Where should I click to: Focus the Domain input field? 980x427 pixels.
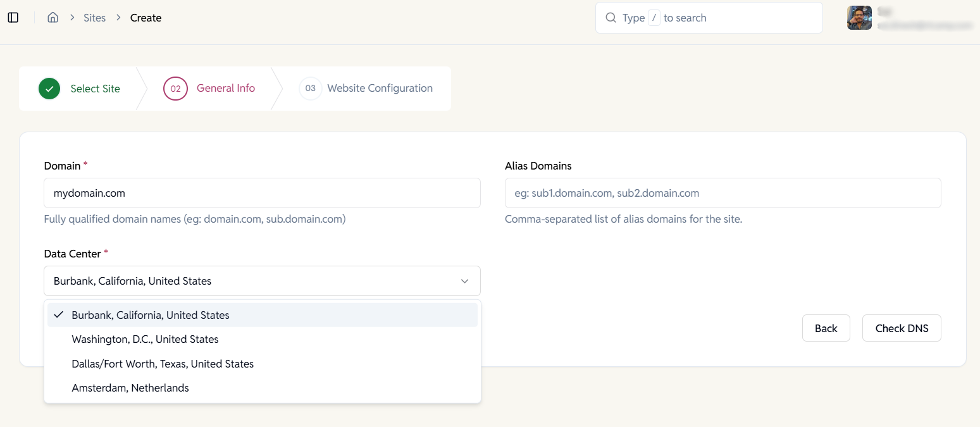[262, 193]
